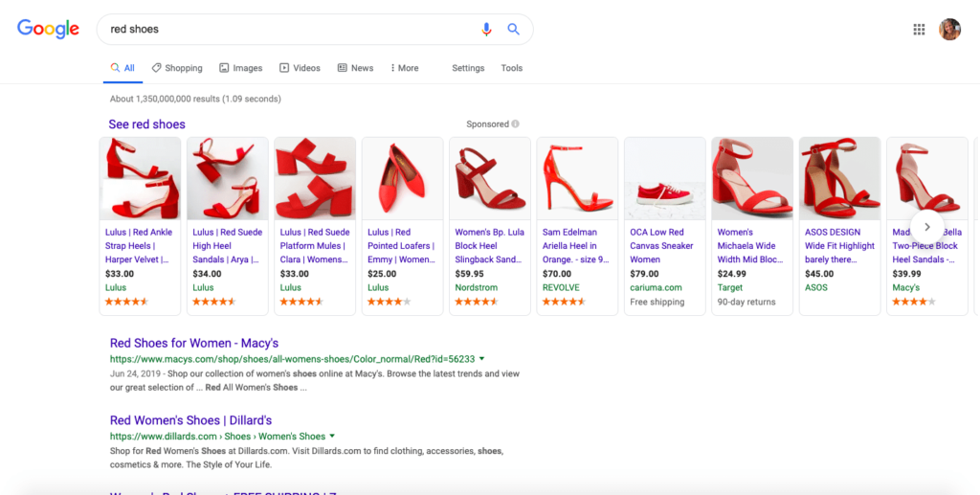This screenshot has width=980, height=495.
Task: Open the More menu with dots icon
Action: pyautogui.click(x=404, y=68)
